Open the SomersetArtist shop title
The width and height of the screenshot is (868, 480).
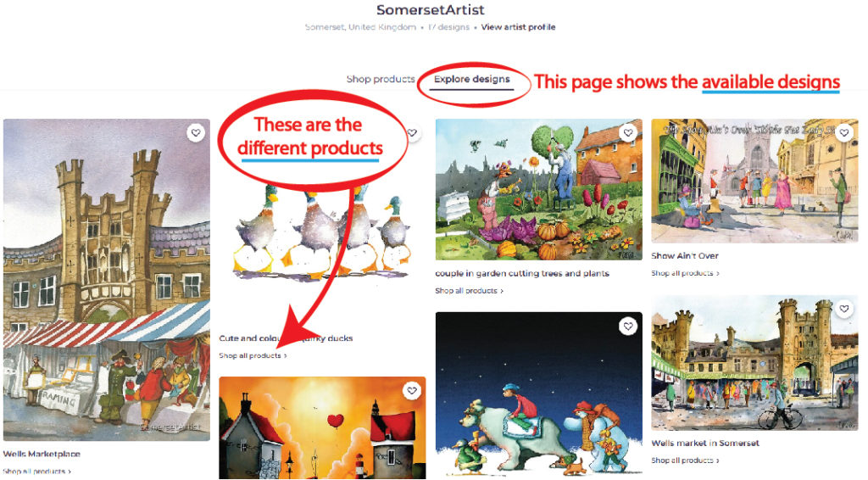pyautogui.click(x=430, y=10)
